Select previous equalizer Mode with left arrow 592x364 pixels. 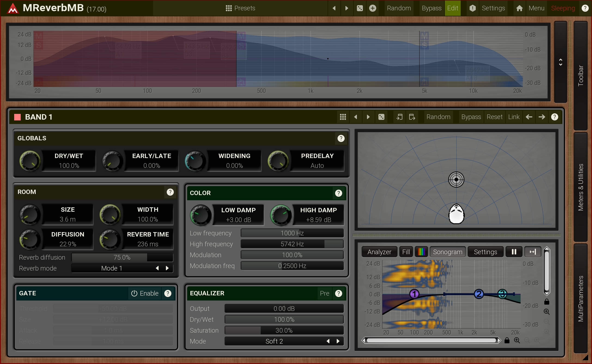coord(328,341)
